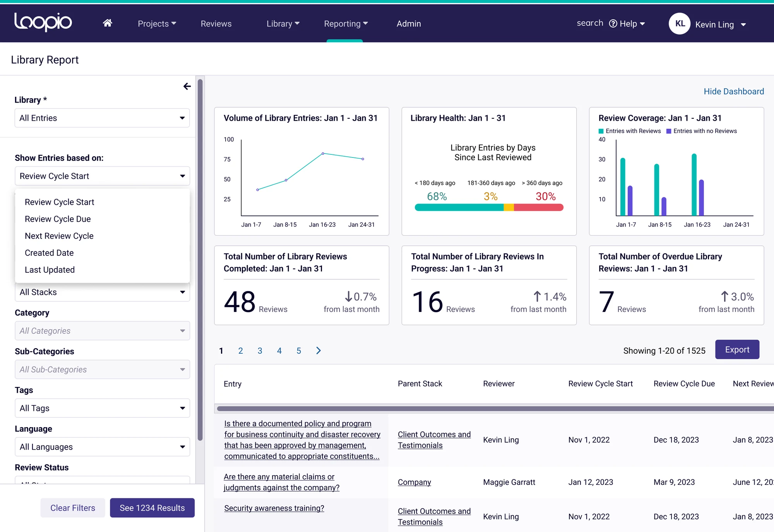Screen dimensions: 774x532
Task: Open the Help question mark icon
Action: tap(613, 24)
